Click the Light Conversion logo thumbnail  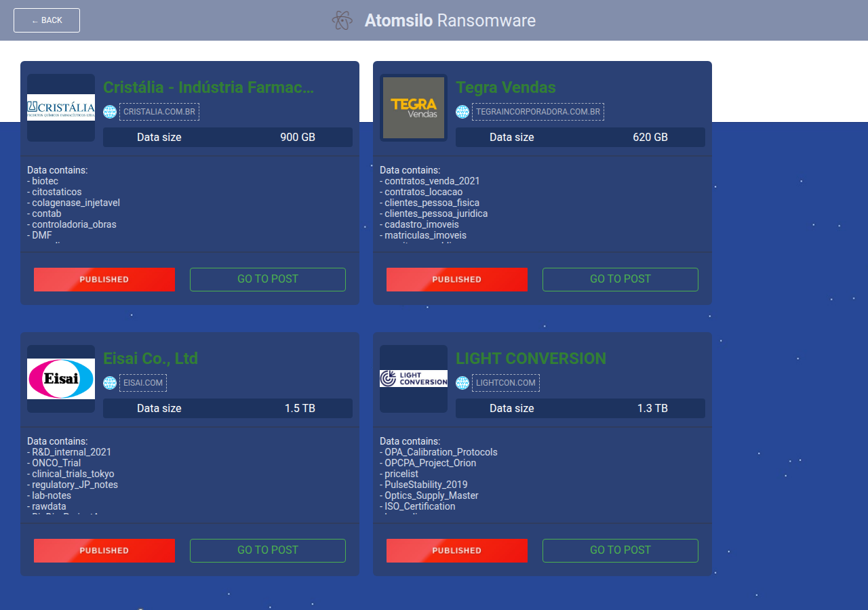(414, 379)
